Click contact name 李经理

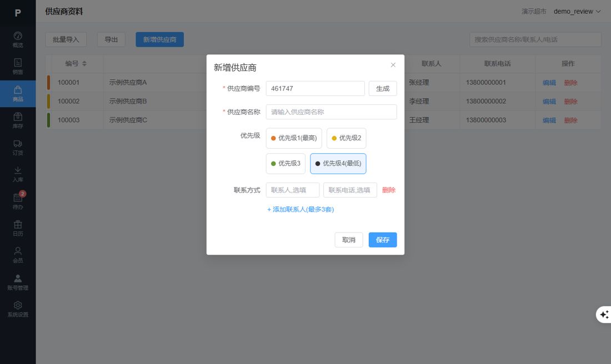coord(419,101)
